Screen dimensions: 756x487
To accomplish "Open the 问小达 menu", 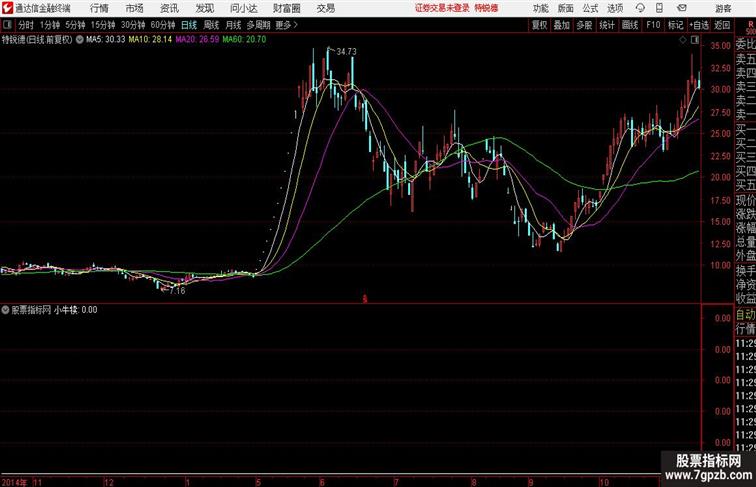I will coord(243,8).
